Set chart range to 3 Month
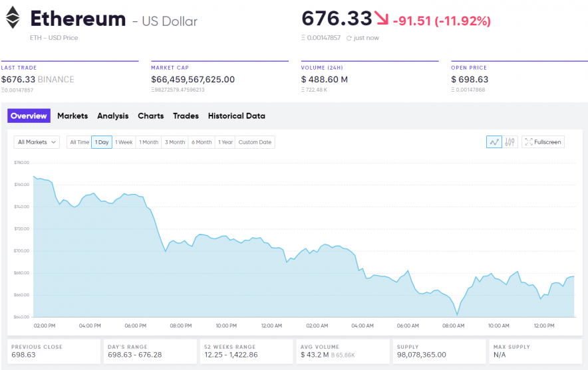The width and height of the screenshot is (588, 370). click(175, 142)
